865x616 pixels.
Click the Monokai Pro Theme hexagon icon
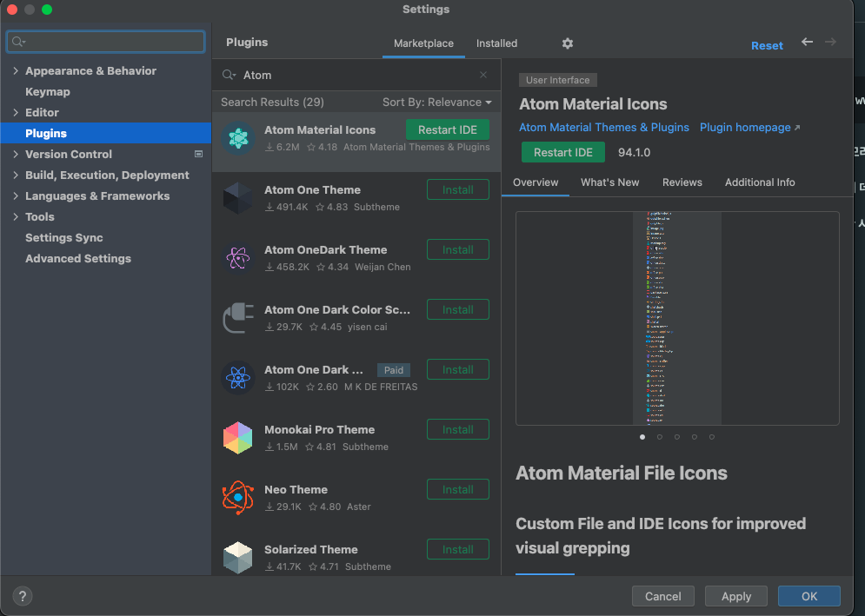click(x=237, y=438)
